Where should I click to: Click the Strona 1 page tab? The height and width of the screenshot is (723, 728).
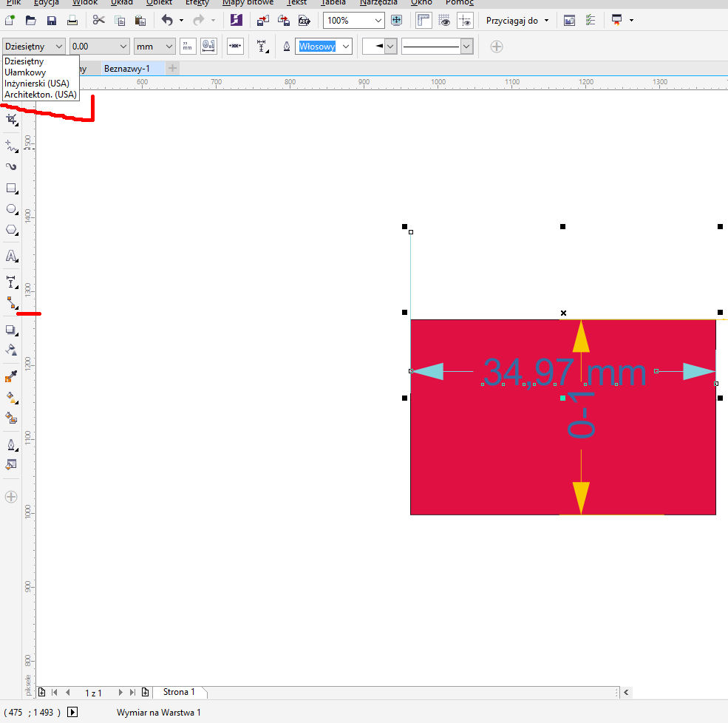(179, 692)
